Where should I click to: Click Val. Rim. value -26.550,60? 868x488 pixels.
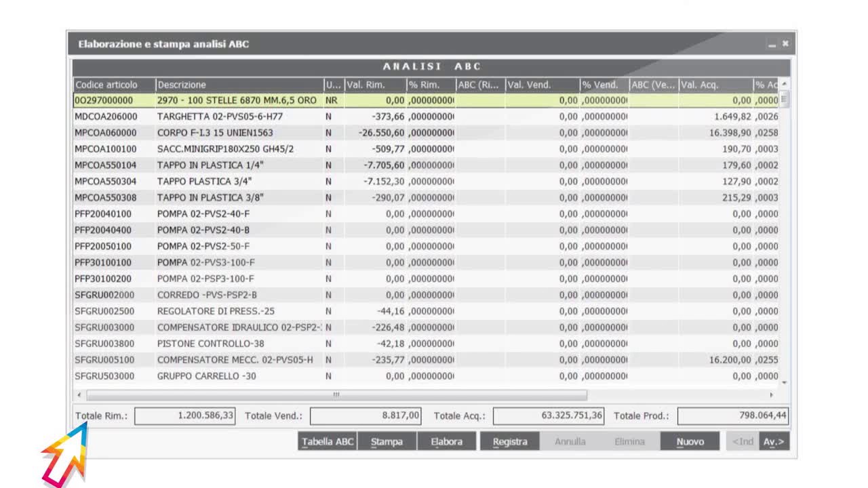[382, 133]
